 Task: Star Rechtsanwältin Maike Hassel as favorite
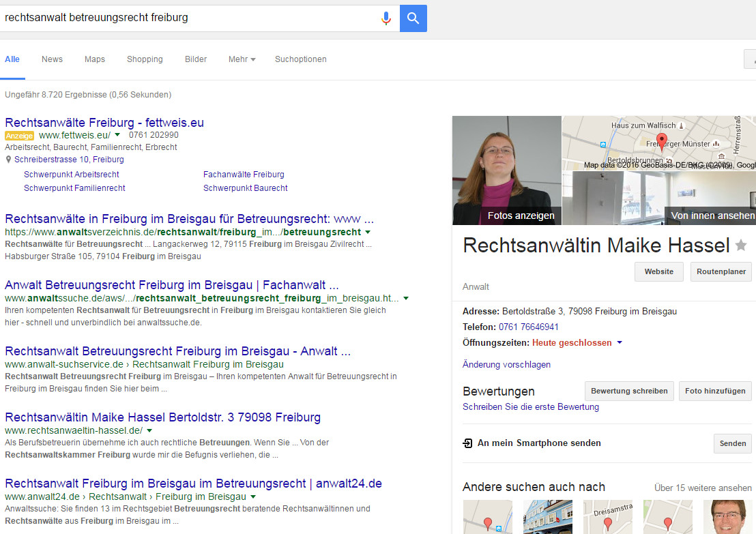point(741,246)
